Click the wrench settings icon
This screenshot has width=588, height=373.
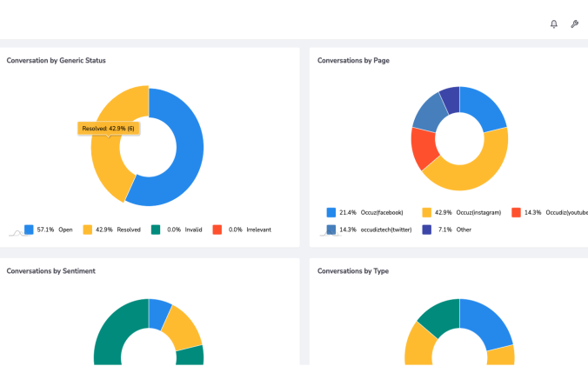point(574,24)
